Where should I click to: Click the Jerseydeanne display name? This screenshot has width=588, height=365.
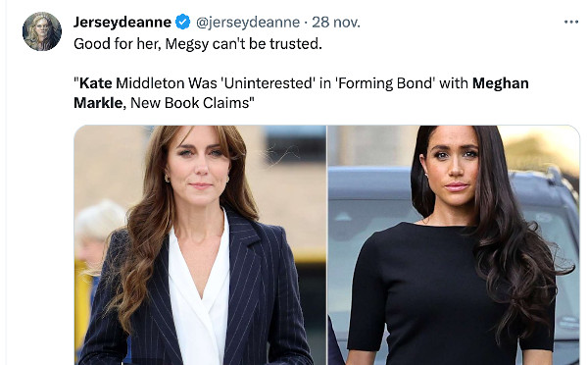tap(122, 23)
